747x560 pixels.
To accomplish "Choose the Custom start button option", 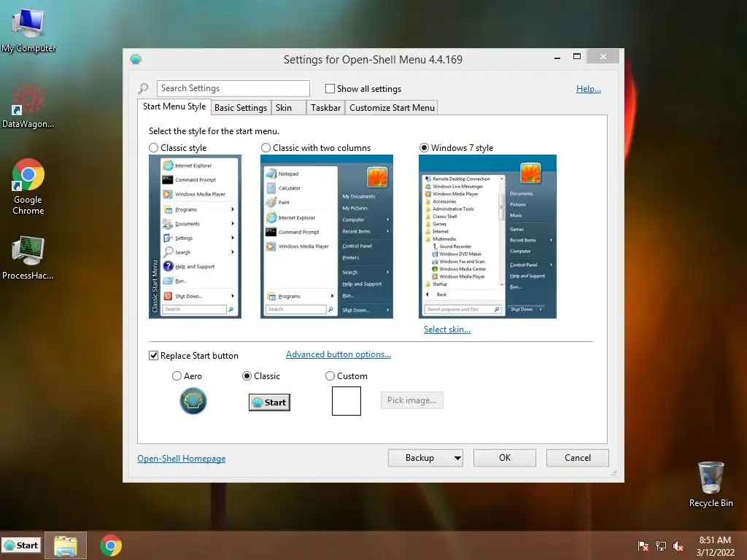I will pyautogui.click(x=330, y=376).
